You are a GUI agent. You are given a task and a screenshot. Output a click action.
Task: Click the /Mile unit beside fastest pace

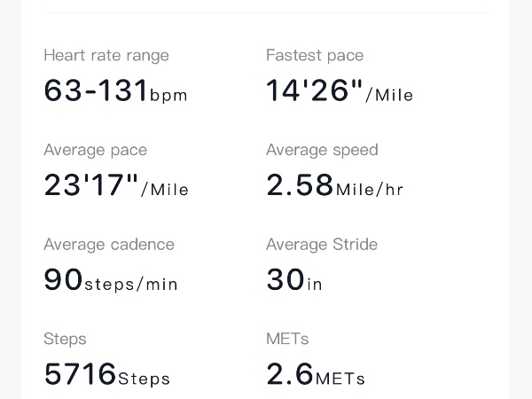(389, 95)
